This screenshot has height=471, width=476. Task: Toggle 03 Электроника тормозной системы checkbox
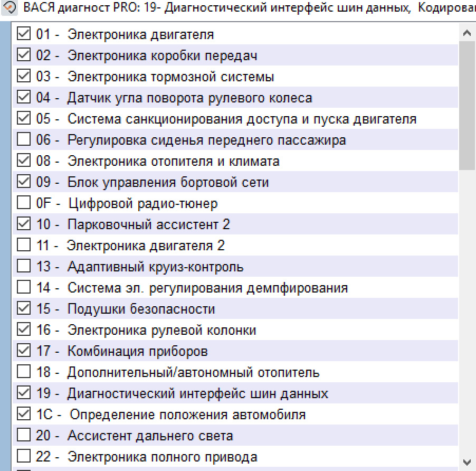tap(24, 76)
